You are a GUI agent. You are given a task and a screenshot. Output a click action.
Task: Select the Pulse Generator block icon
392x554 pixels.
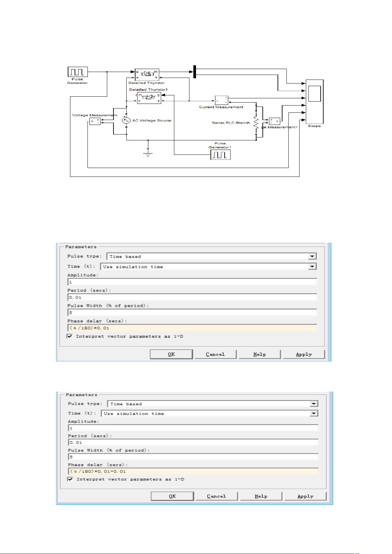(78, 72)
